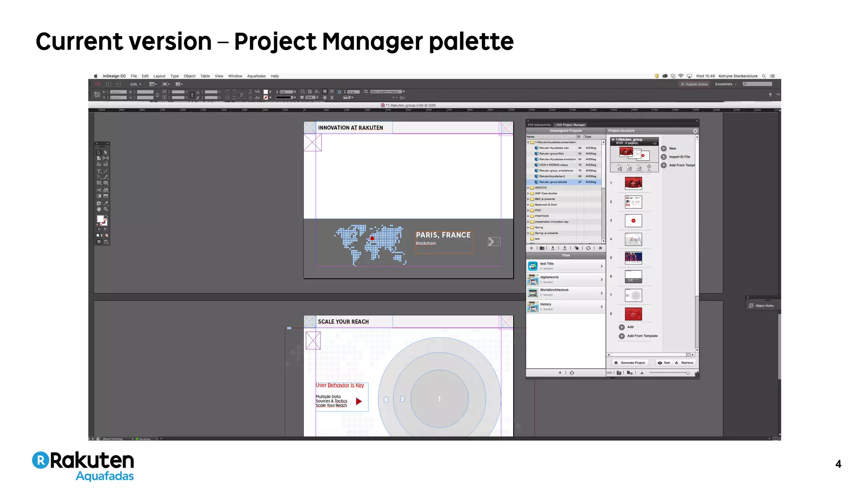Click the Bridge (Br) icon in application bar
The width and height of the screenshot is (868, 488).
pos(108,84)
